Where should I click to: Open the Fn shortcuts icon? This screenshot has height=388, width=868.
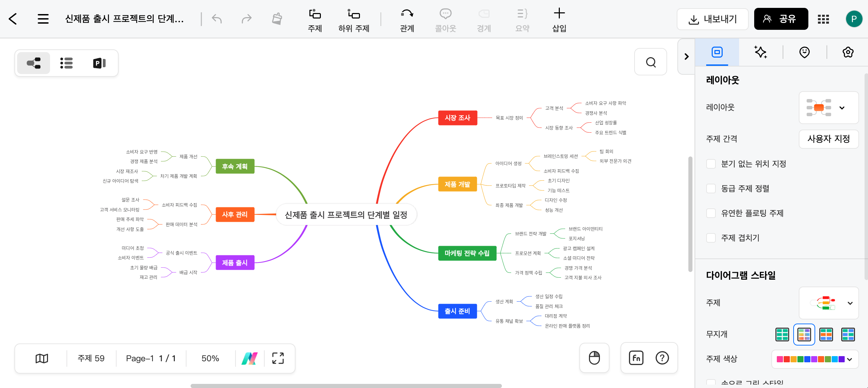[636, 358]
